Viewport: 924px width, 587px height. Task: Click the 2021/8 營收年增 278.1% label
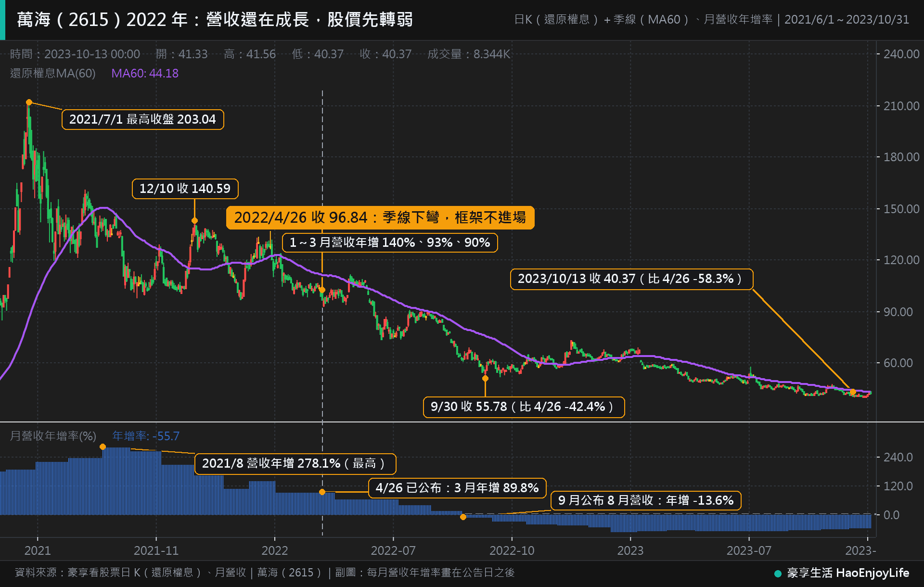click(295, 464)
